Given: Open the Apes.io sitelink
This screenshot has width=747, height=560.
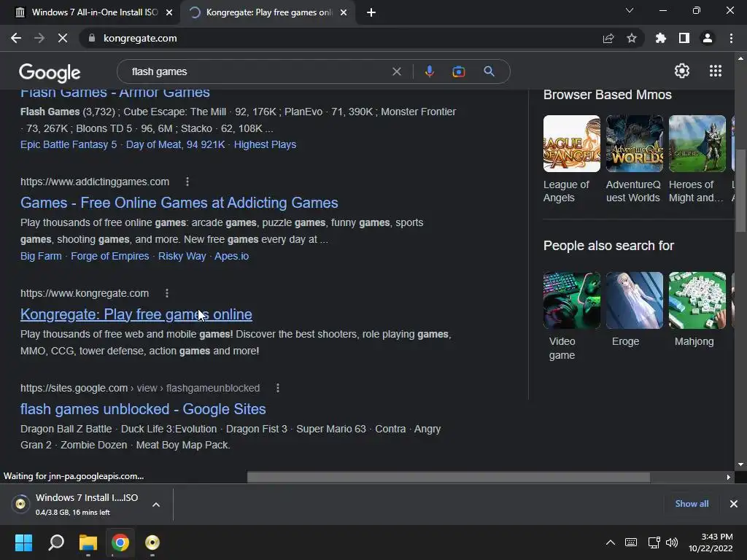Looking at the screenshot, I should coord(231,256).
